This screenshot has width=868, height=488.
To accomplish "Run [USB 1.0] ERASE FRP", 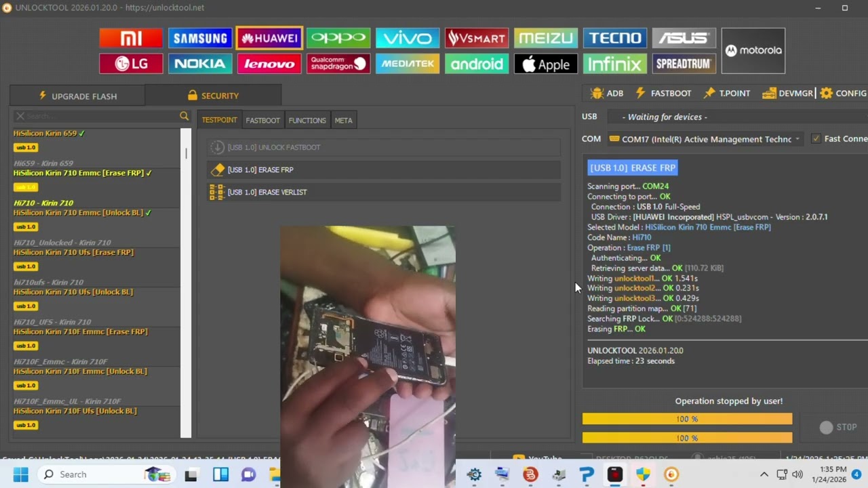I will tap(384, 169).
